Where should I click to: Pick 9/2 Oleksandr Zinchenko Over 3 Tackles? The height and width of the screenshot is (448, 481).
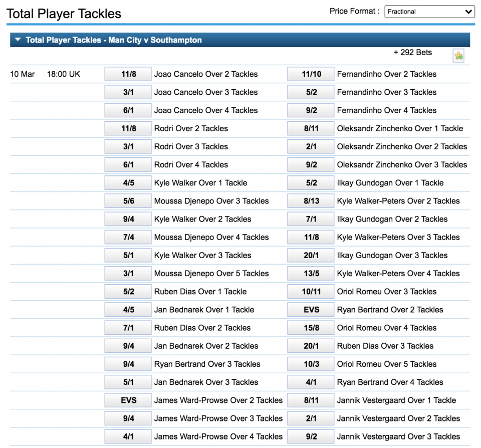coord(311,164)
